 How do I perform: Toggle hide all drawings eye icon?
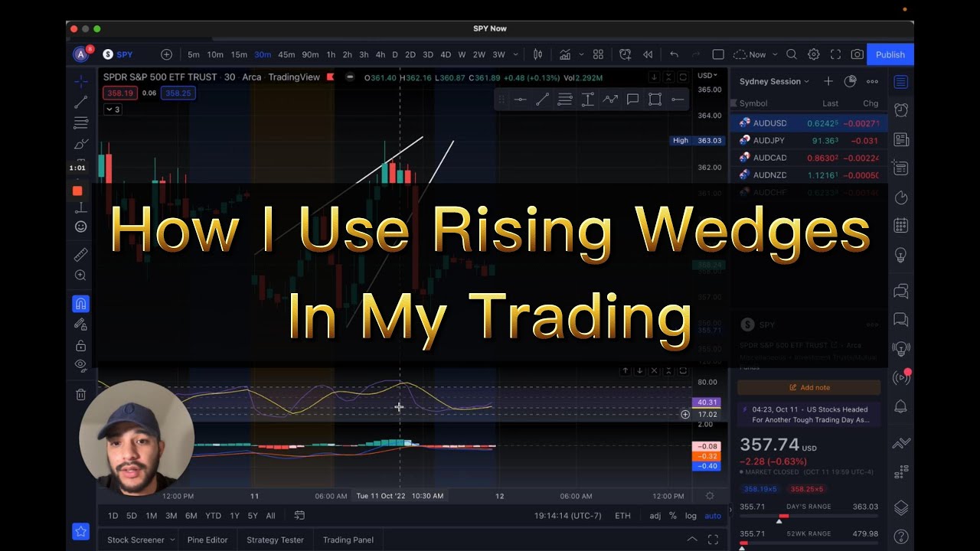coord(80,366)
